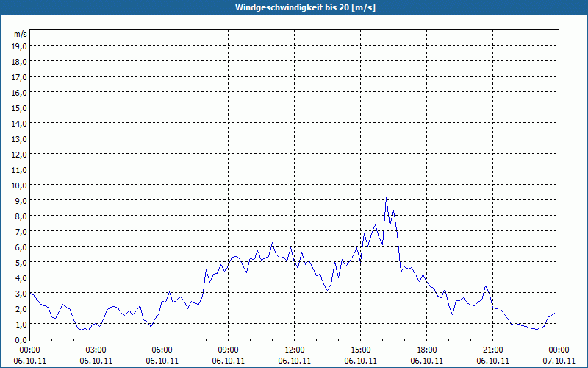588x368 pixels.
Task: Click the '00:00' label at the axis start
Action: (x=30, y=350)
